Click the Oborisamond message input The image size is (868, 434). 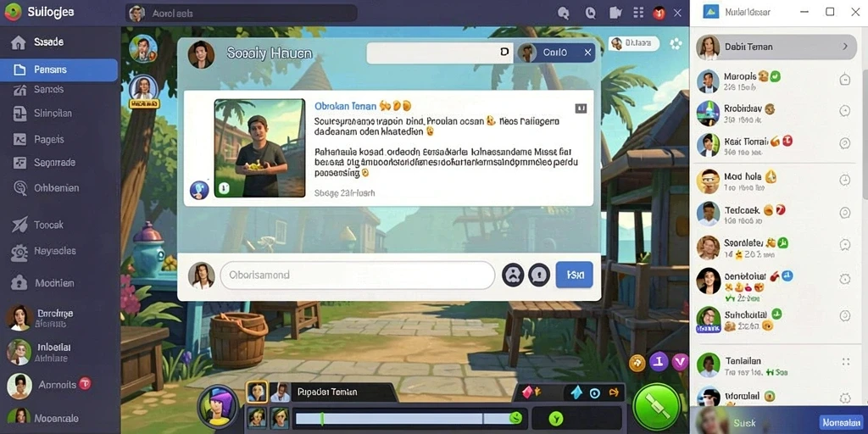358,275
